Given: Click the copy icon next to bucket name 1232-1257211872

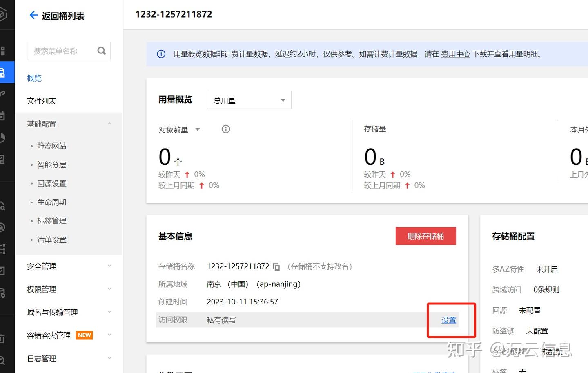Looking at the screenshot, I should coord(276,266).
